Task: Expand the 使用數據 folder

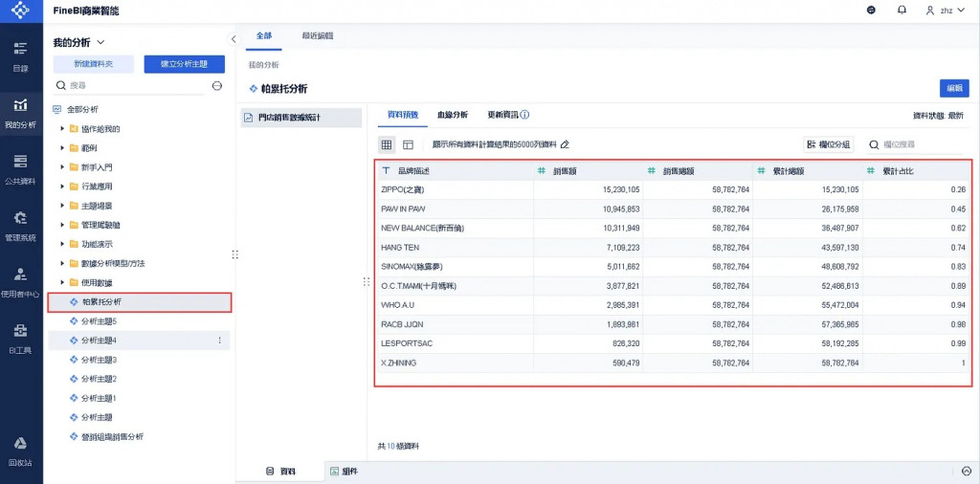Action: pos(62,282)
